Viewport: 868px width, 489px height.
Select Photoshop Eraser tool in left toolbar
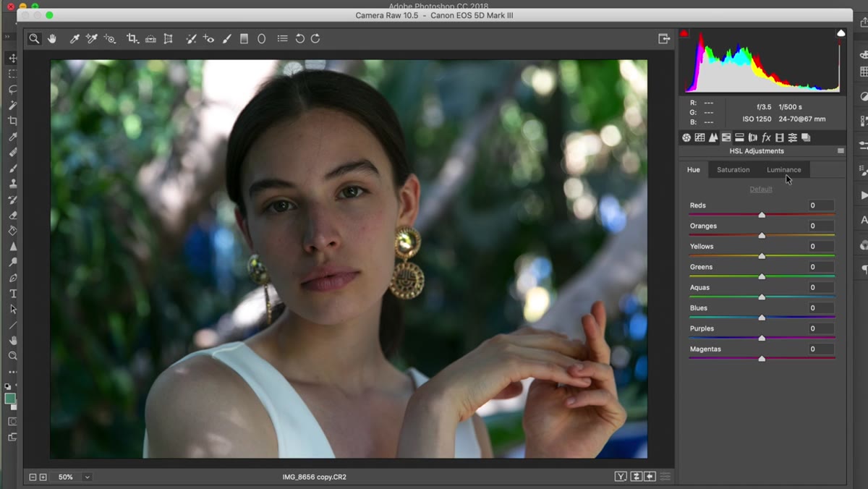click(x=12, y=216)
